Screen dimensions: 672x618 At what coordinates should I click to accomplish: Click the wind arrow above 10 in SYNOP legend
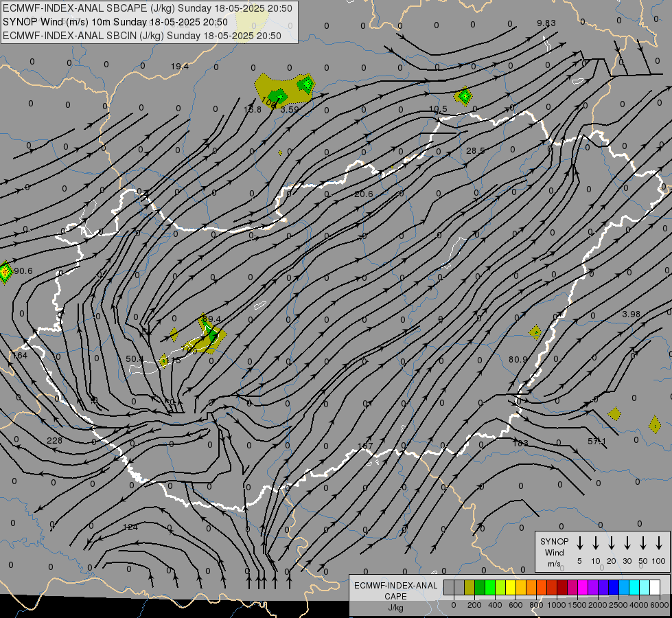596,543
